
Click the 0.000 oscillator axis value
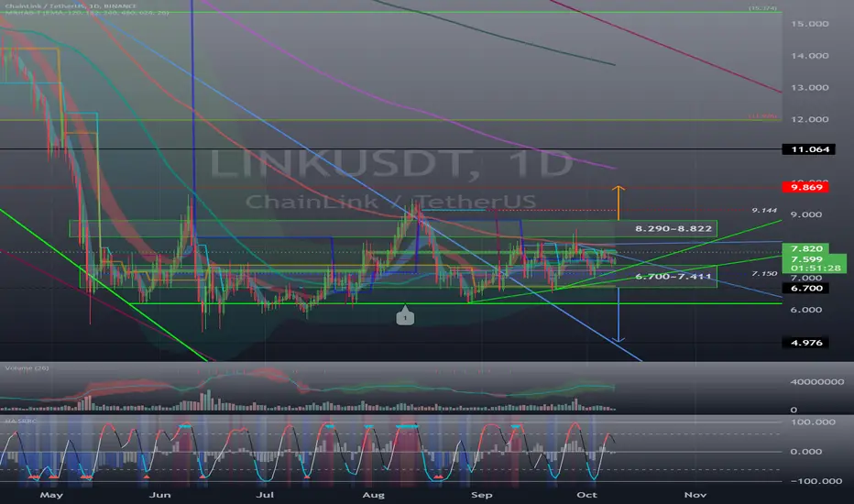(x=806, y=452)
